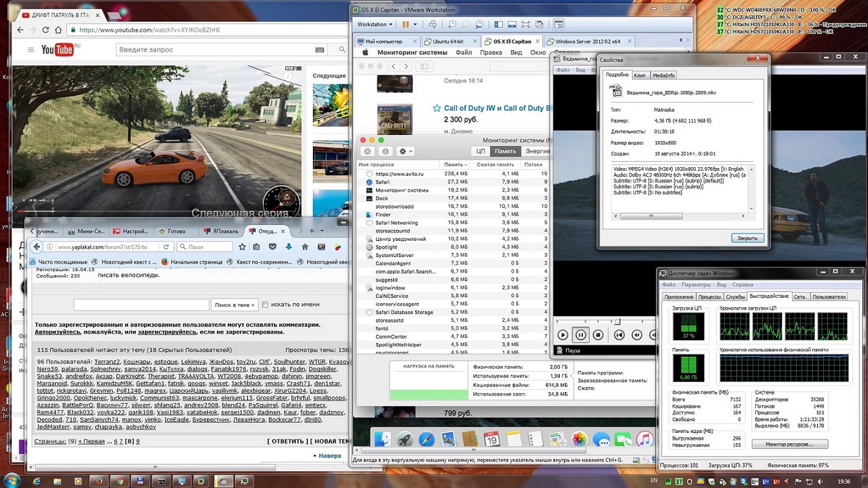Pause the VM with VMware's orange pause icon
The width and height of the screenshot is (868, 488).
point(405,25)
